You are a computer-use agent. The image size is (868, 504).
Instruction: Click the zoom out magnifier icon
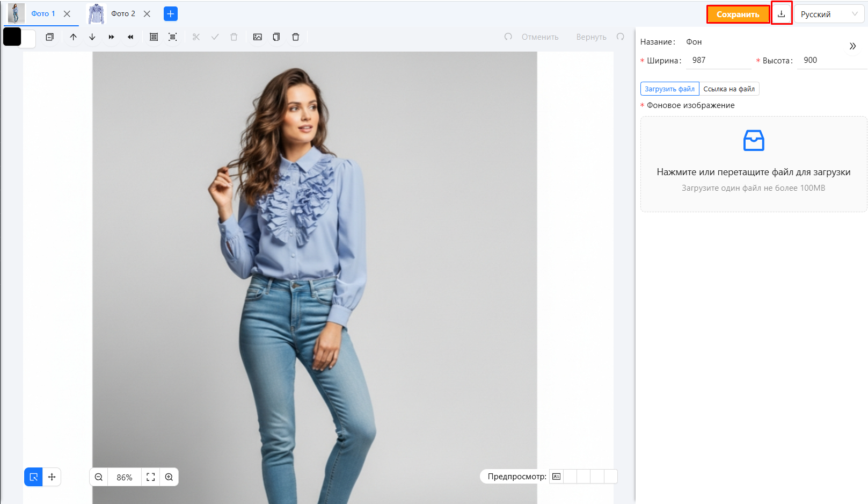pyautogui.click(x=99, y=477)
